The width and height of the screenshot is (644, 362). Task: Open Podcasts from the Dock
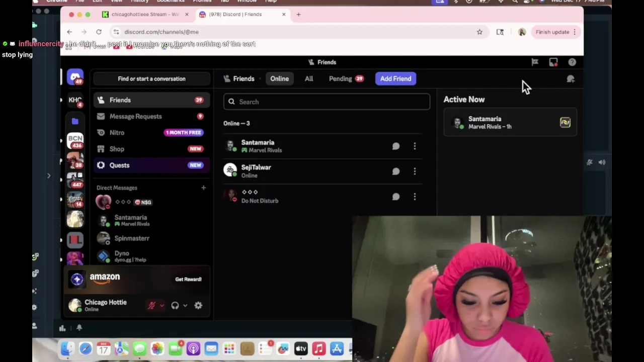(193, 348)
